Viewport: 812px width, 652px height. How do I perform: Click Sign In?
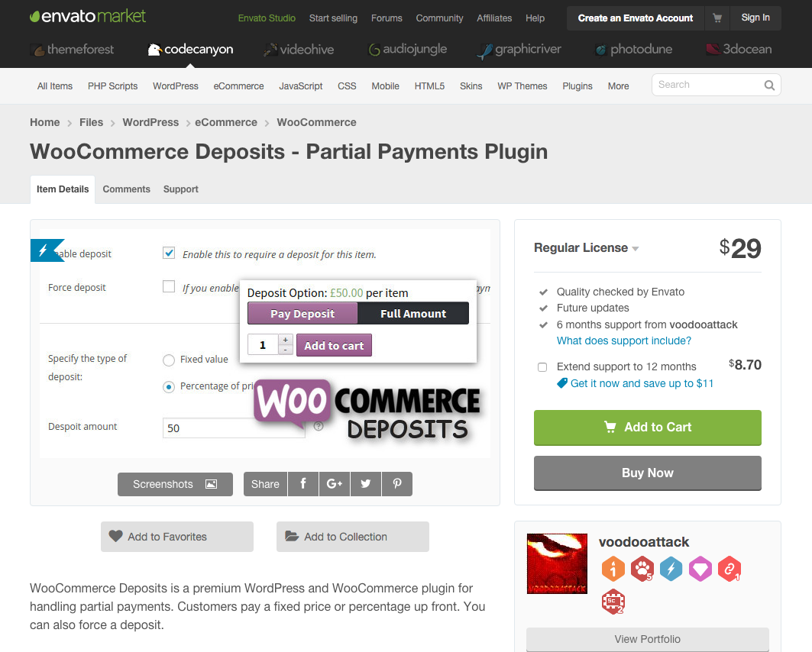point(755,18)
